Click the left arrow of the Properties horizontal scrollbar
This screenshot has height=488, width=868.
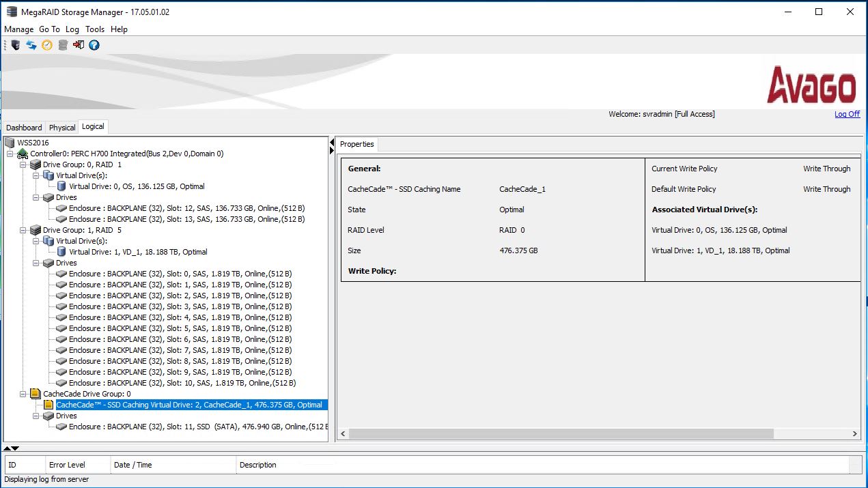344,433
